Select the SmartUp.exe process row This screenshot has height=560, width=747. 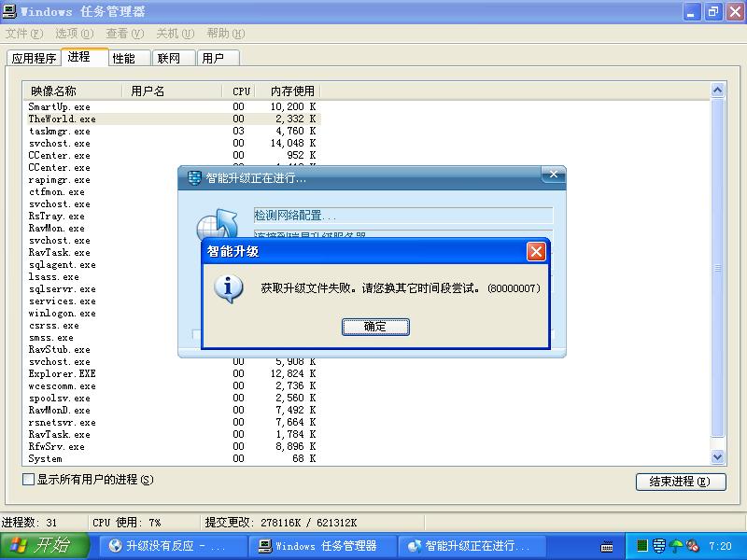[172, 106]
